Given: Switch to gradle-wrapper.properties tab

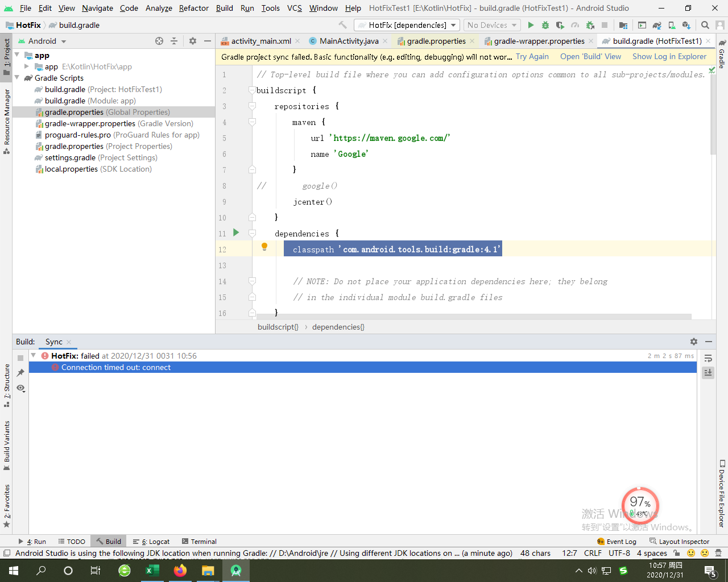Looking at the screenshot, I should (x=539, y=41).
